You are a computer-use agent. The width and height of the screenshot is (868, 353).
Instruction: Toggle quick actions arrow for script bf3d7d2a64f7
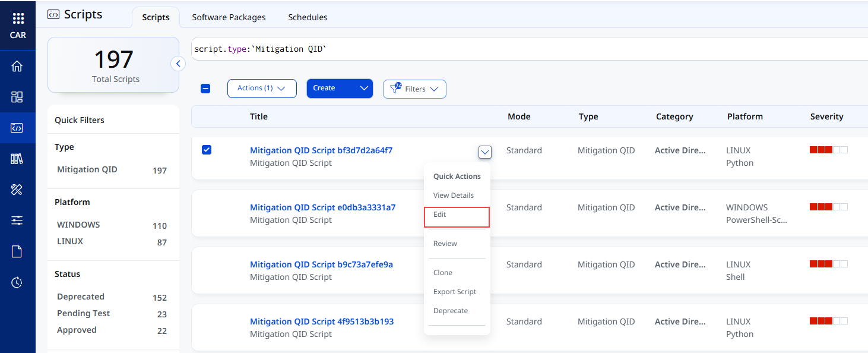485,153
